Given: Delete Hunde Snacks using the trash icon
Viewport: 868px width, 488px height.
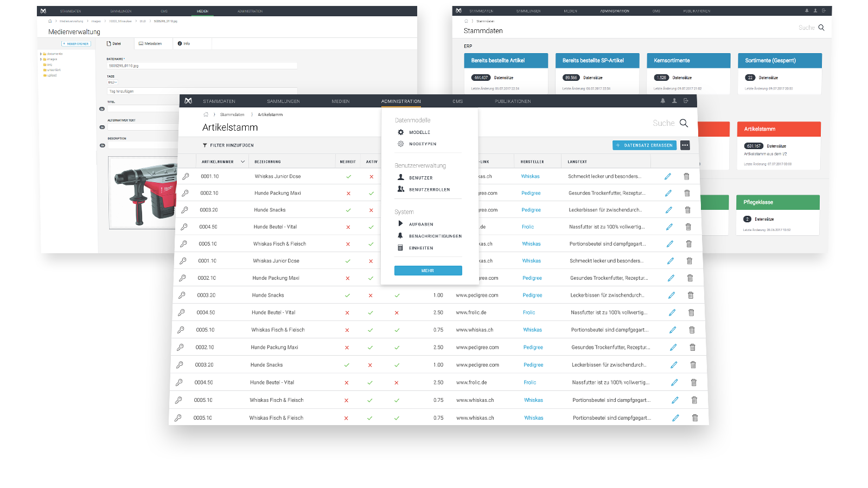Looking at the screenshot, I should [x=687, y=210].
